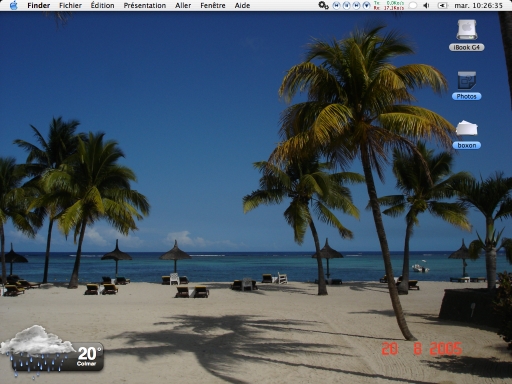512x384 pixels.
Task: Open the Édition menu
Action: pyautogui.click(x=102, y=5)
